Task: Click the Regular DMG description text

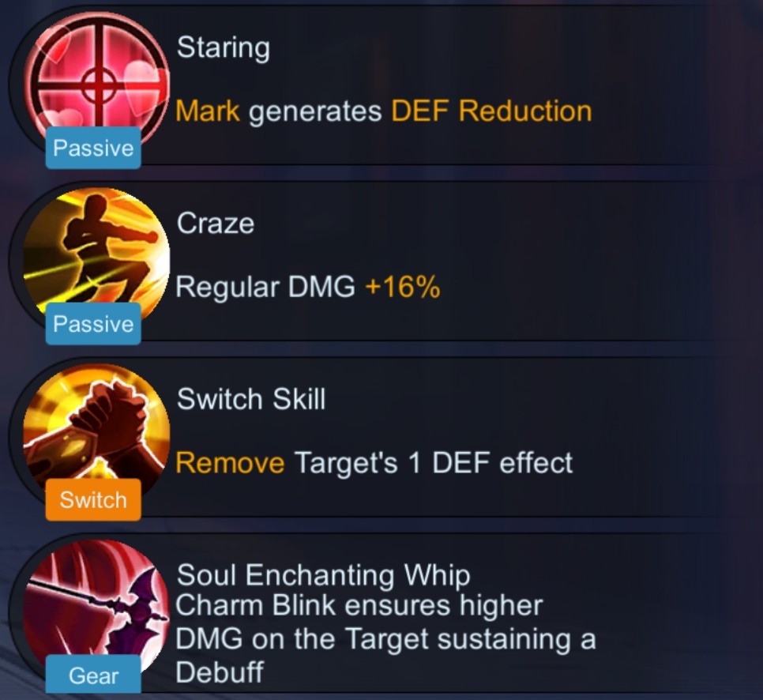Action: coord(265,286)
